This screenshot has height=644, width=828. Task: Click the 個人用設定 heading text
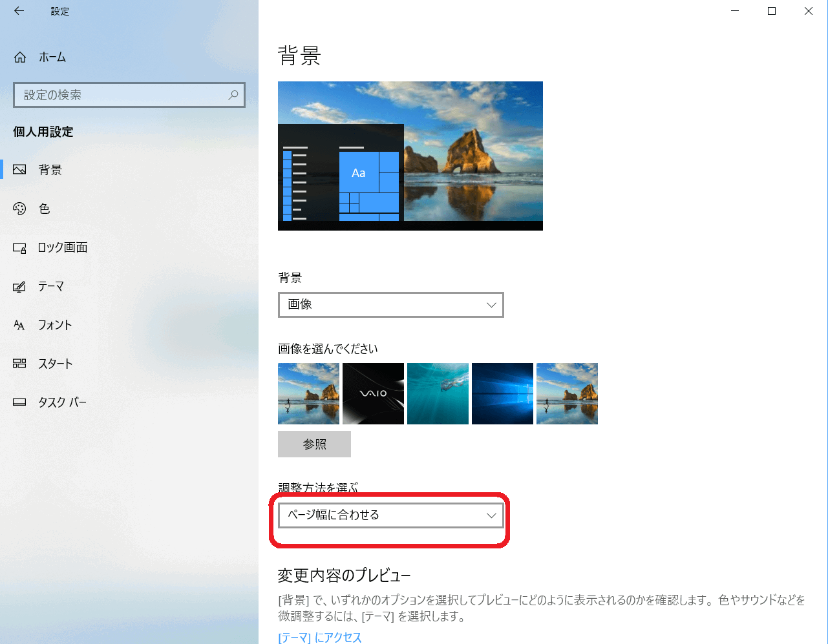(43, 132)
